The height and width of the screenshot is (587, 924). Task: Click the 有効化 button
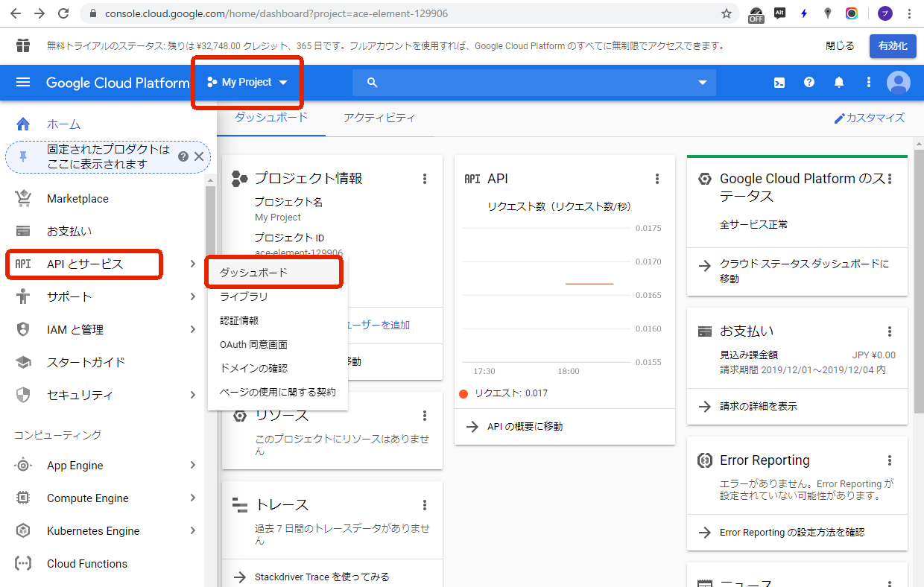tap(892, 46)
